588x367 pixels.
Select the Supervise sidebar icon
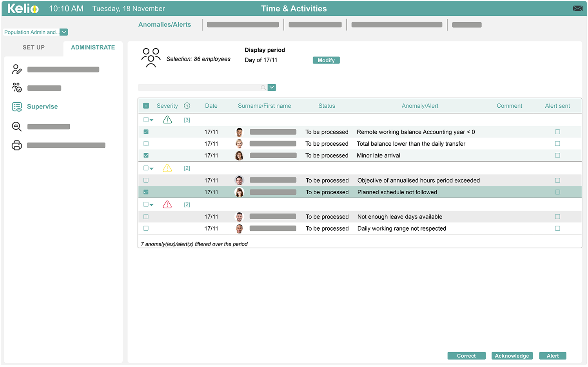coord(16,106)
